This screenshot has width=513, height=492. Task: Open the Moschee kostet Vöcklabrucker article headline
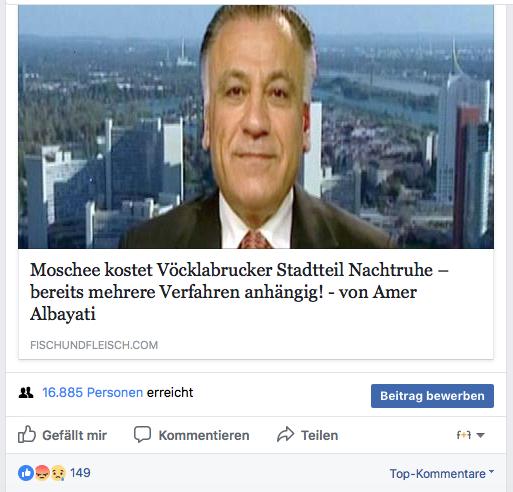239,292
